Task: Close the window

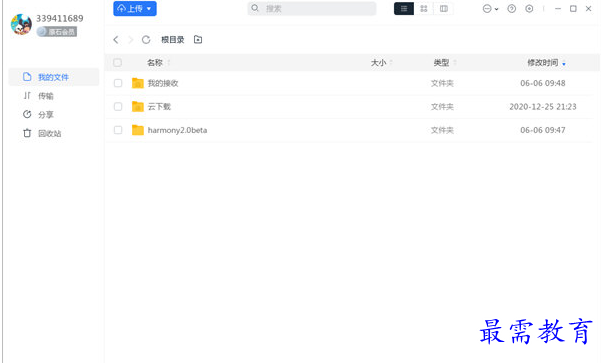Action: coord(588,8)
